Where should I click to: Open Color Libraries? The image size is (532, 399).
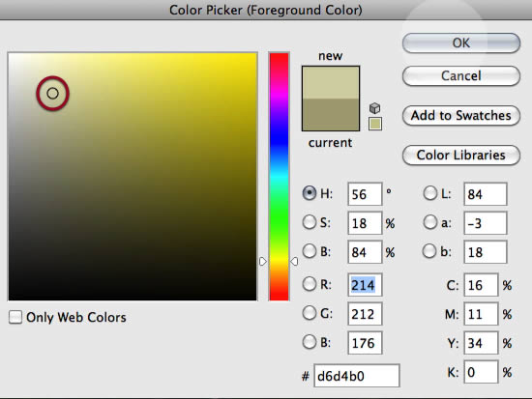(x=461, y=156)
